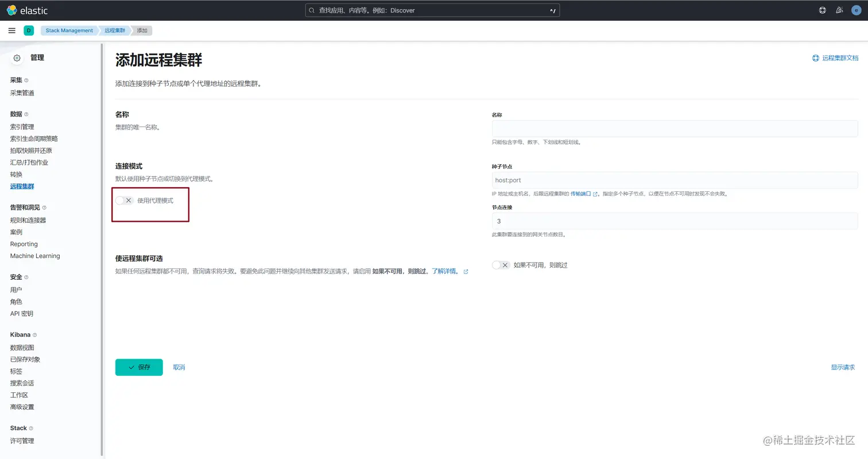This screenshot has width=868, height=459.
Task: Select 远程集群 in sidebar
Action: tap(22, 186)
